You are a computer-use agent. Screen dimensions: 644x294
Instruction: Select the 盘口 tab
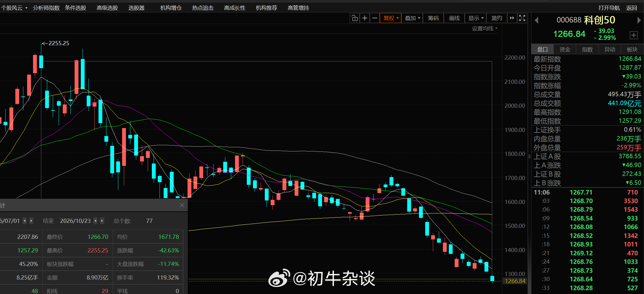pyautogui.click(x=542, y=49)
